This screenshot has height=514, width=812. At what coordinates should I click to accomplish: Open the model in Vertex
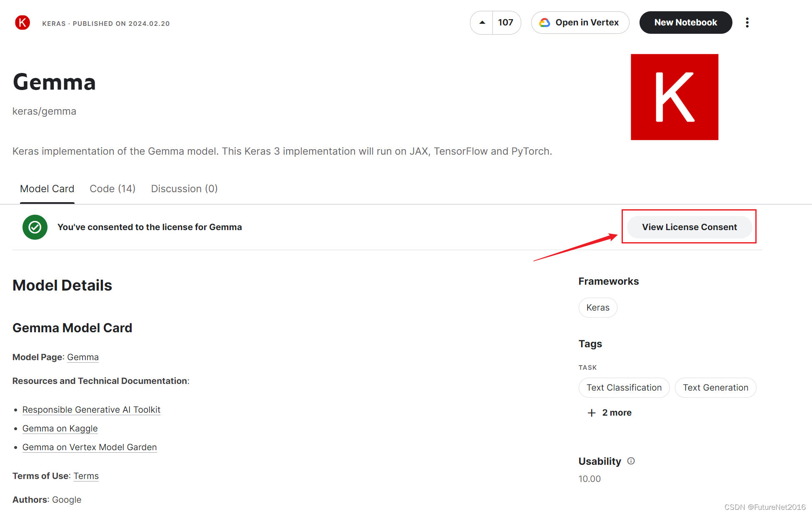tap(580, 23)
